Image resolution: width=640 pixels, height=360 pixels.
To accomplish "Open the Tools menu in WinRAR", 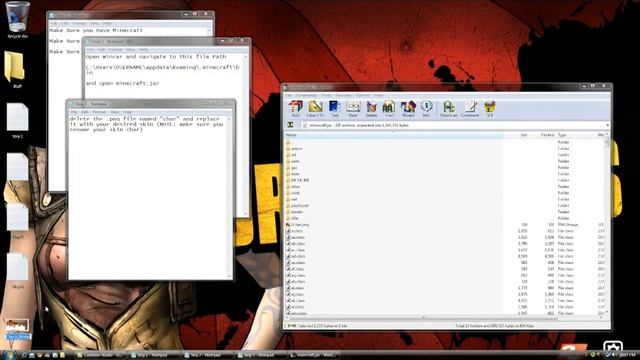I will [x=326, y=96].
